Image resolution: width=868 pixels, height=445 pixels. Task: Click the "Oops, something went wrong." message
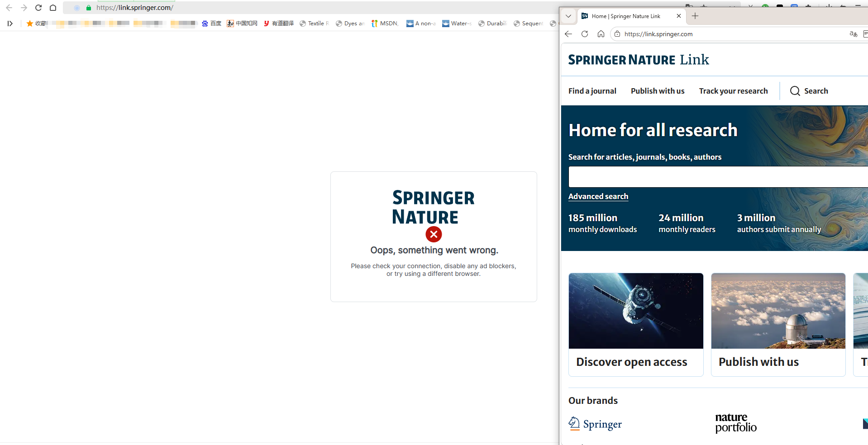[x=434, y=250]
